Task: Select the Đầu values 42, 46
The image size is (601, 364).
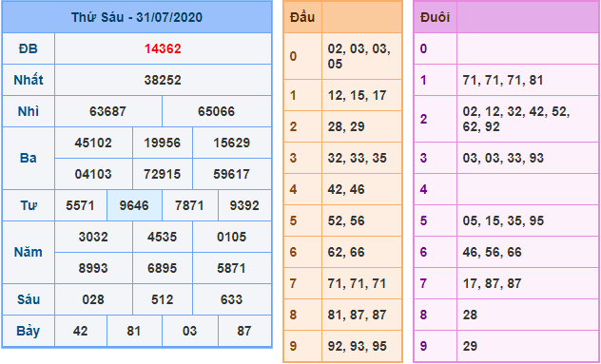Action: (x=346, y=190)
